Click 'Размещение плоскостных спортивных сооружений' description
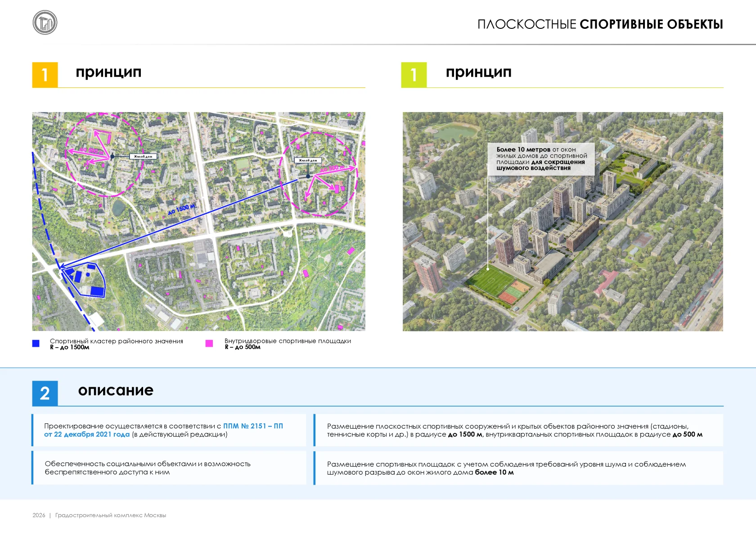This screenshot has height=535, width=756. click(518, 430)
